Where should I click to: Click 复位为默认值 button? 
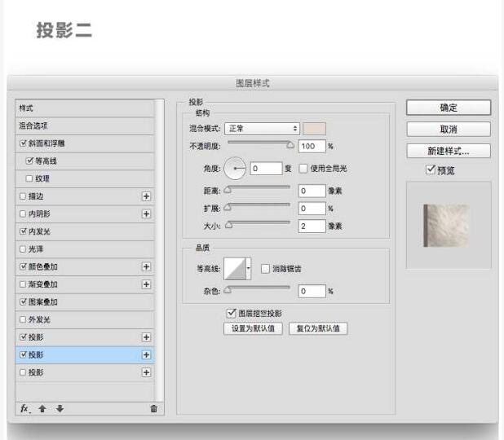[318, 328]
